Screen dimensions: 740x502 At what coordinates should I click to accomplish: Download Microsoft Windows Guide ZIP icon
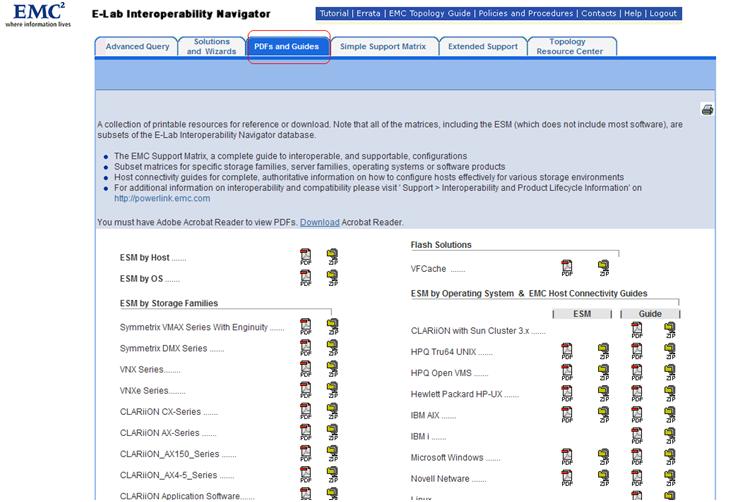pyautogui.click(x=670, y=457)
